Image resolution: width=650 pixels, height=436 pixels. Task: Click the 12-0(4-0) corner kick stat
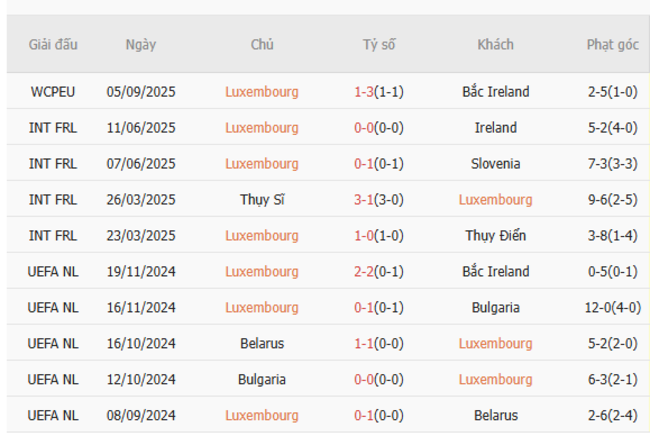point(613,308)
